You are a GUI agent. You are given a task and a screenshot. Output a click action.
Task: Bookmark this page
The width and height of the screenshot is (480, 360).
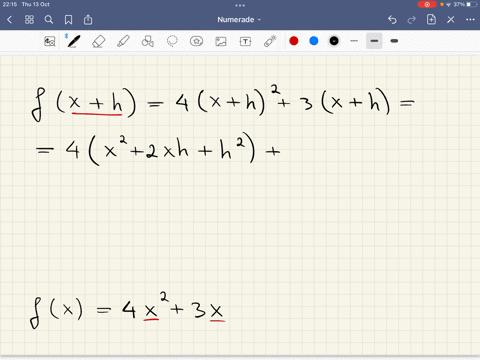point(68,20)
